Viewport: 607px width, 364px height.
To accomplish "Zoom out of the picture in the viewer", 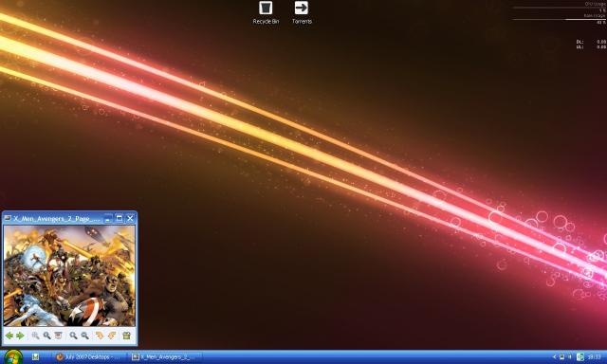I will 84,336.
